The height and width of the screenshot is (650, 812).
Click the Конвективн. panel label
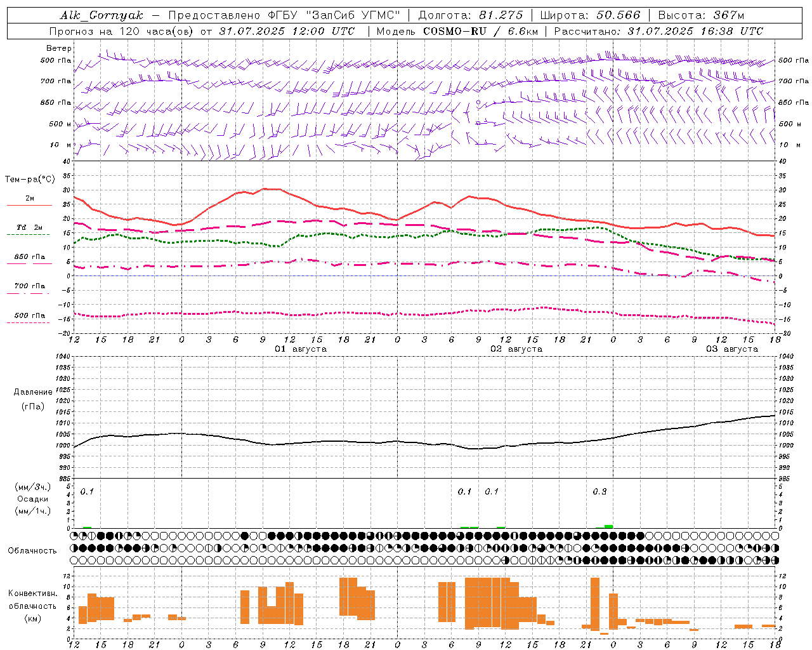[33, 594]
